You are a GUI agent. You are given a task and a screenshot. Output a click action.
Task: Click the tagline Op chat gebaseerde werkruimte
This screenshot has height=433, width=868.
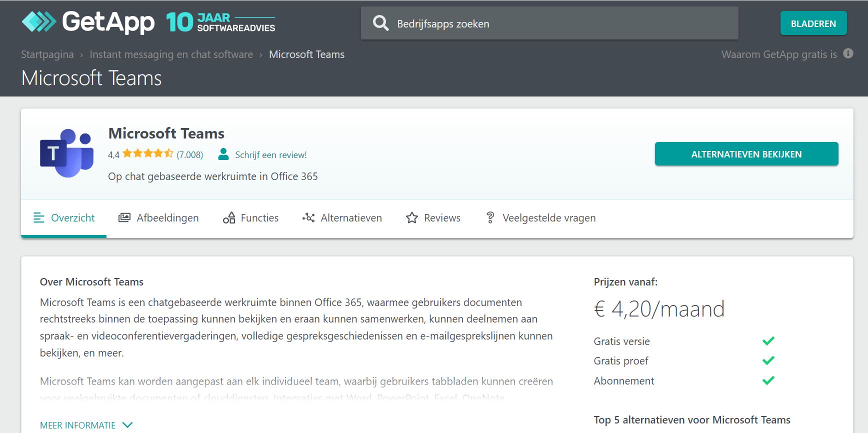213,176
